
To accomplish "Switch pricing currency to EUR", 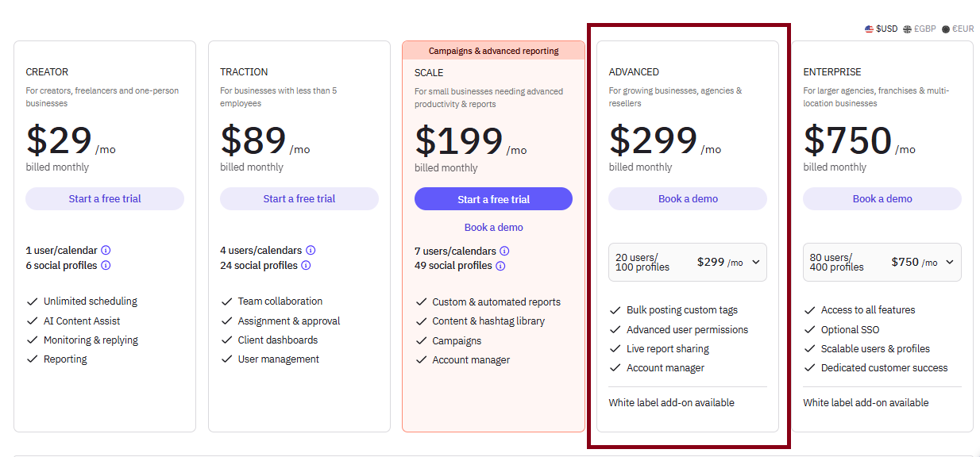I will [958, 29].
